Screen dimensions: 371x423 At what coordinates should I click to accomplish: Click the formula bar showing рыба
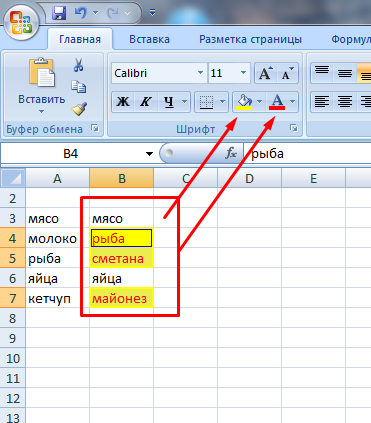(307, 154)
